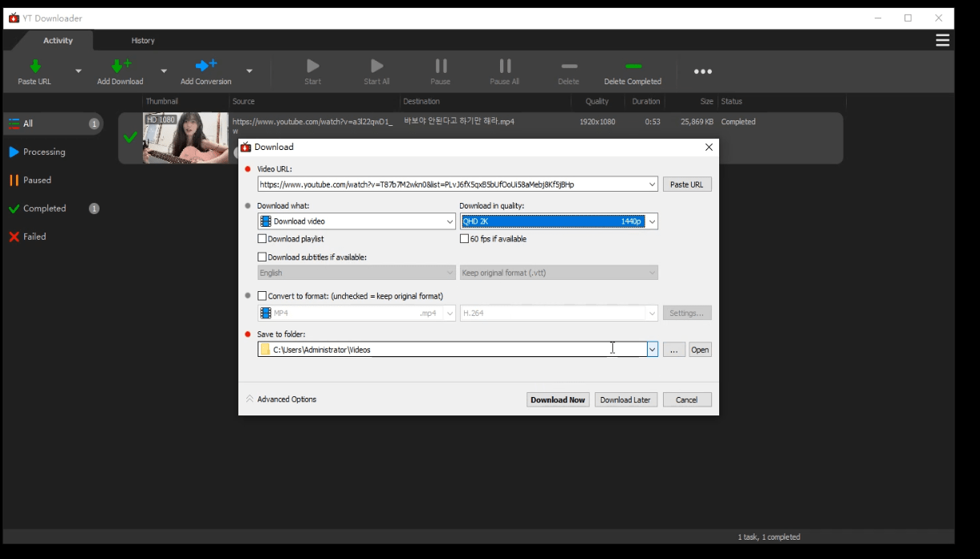The height and width of the screenshot is (559, 980).
Task: Show Processing downloads in sidebar
Action: (x=44, y=152)
